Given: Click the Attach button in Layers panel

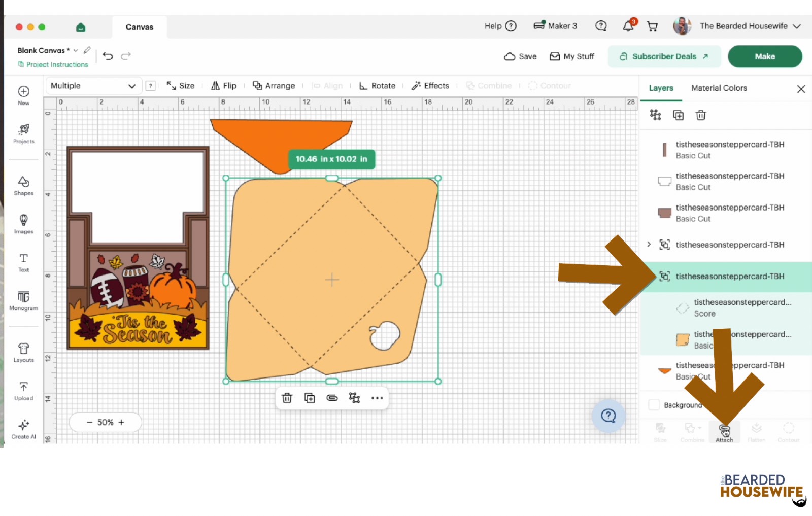Looking at the screenshot, I should point(725,432).
